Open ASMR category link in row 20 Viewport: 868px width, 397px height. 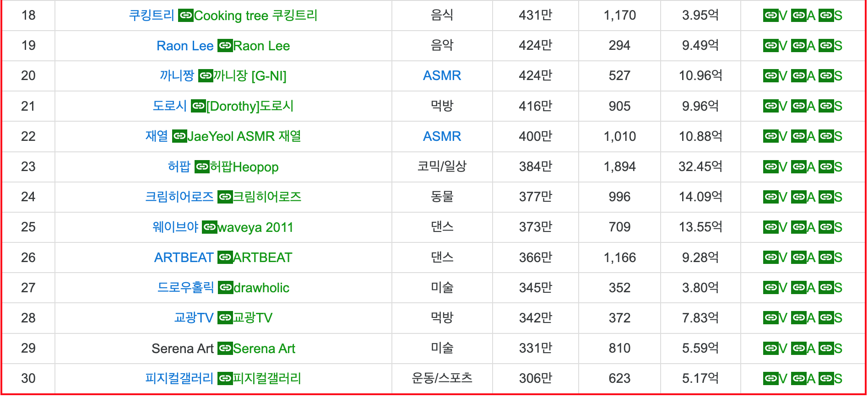(x=442, y=75)
